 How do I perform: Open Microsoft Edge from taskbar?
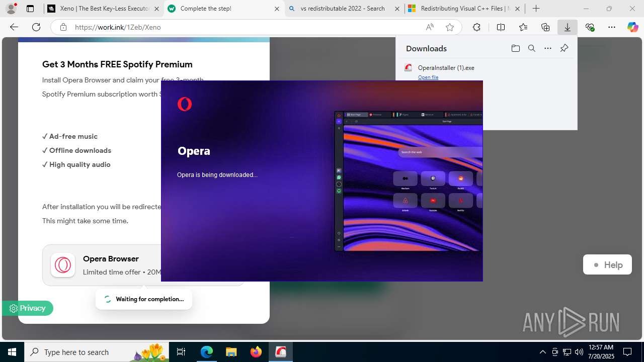tap(207, 352)
